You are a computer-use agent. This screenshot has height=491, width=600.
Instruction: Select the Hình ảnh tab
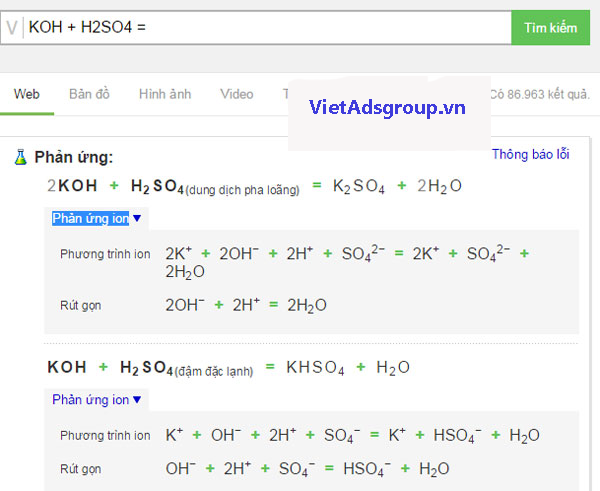[x=165, y=94]
